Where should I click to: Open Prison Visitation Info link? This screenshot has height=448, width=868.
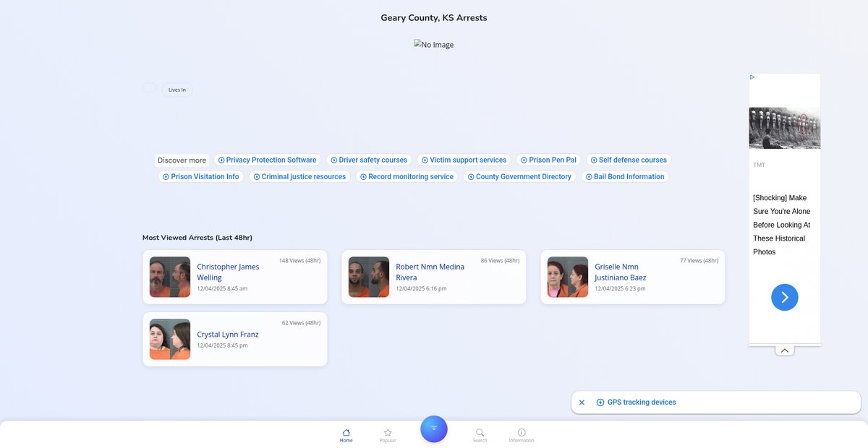[x=201, y=176]
